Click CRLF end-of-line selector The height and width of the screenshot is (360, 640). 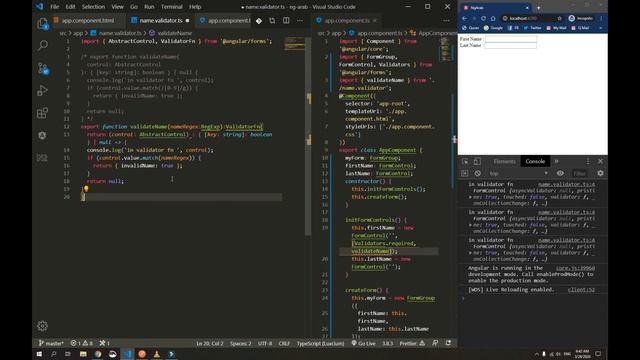(x=284, y=343)
